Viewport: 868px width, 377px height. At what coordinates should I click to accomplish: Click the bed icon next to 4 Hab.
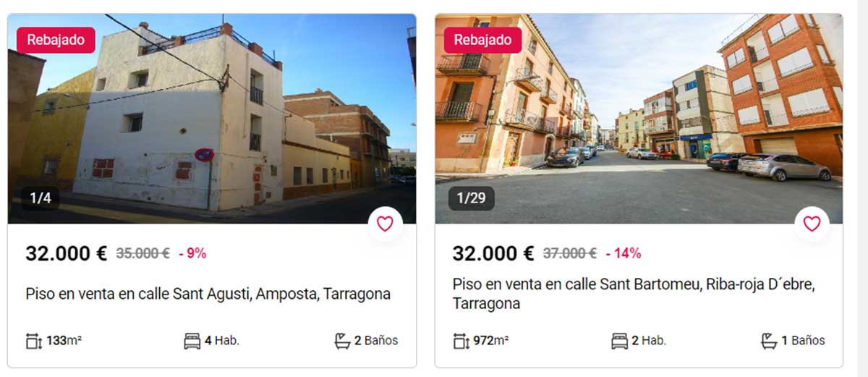192,341
